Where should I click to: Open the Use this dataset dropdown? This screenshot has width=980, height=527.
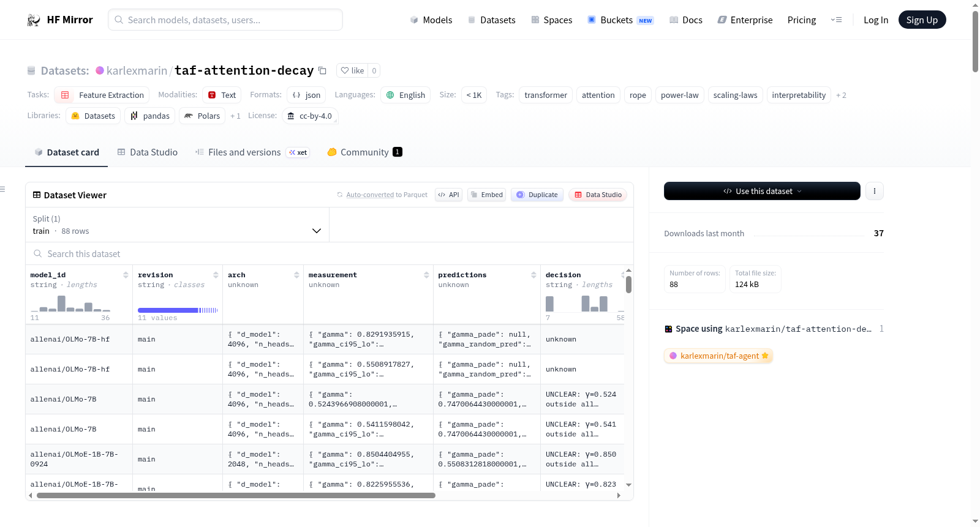pos(762,191)
